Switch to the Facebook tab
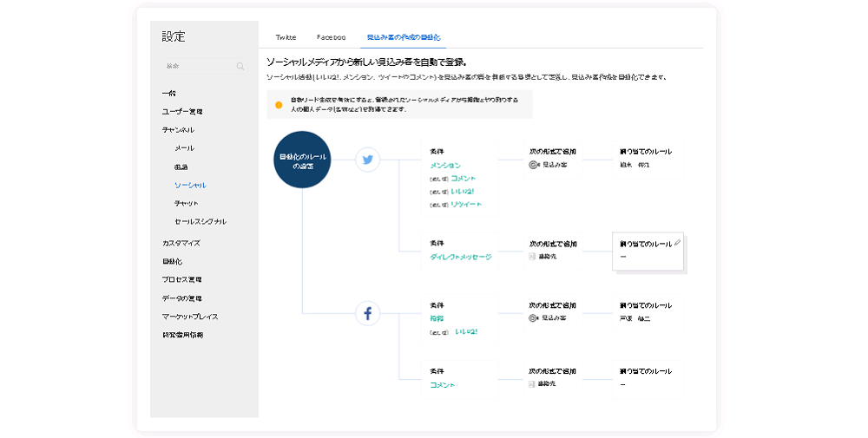 pyautogui.click(x=331, y=37)
